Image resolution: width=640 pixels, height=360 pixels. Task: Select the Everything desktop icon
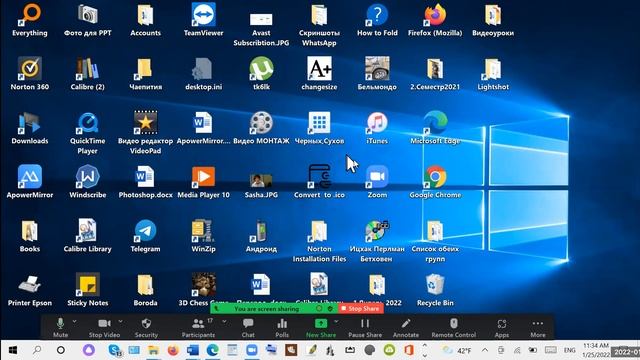(30, 14)
